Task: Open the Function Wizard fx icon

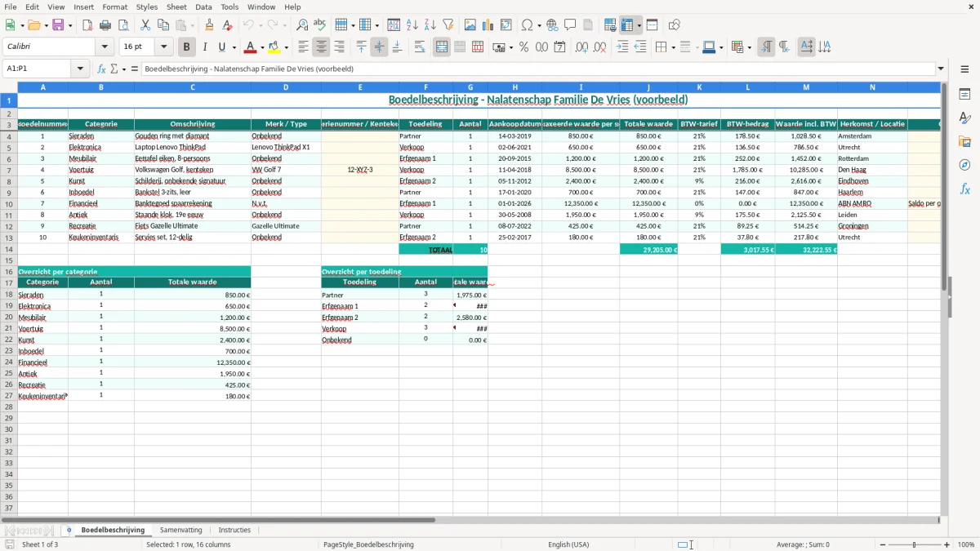Action: pos(102,69)
